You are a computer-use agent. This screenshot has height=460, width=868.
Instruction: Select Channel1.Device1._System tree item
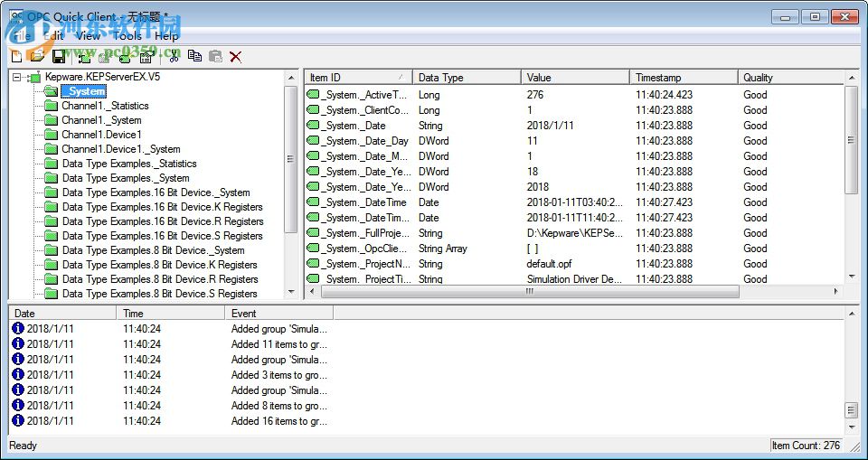click(x=120, y=149)
